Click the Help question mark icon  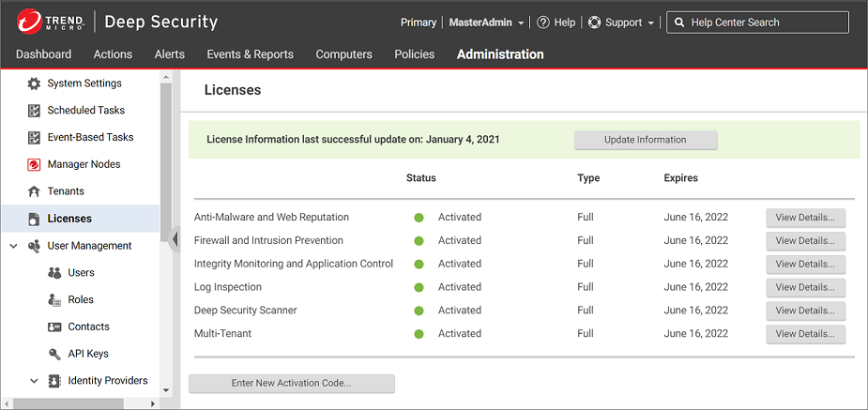(x=542, y=23)
